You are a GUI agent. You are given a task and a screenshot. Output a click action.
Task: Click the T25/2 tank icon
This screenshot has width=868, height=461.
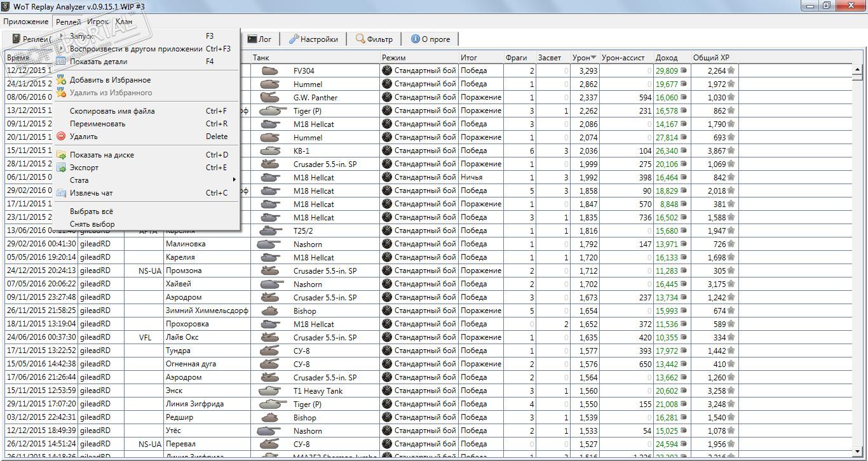[x=271, y=231]
